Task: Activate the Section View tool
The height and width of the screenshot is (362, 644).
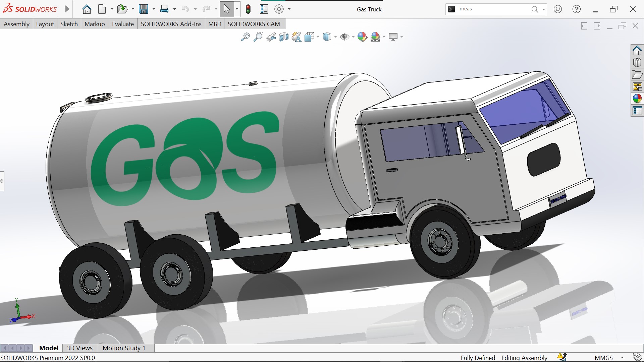Action: [284, 37]
